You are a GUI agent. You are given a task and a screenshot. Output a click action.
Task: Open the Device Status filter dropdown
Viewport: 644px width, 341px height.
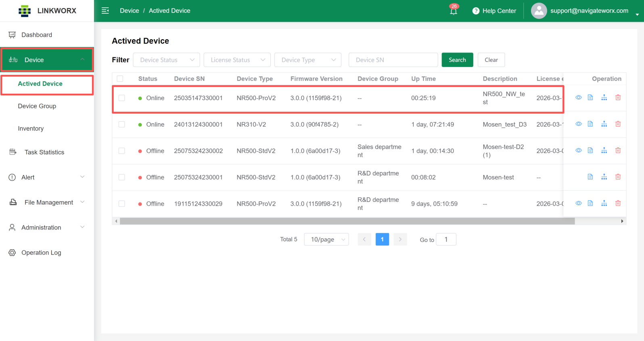[166, 60]
